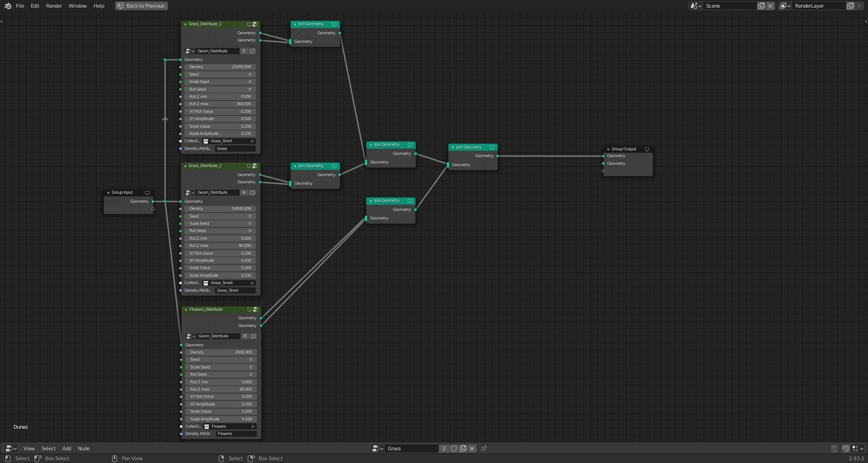The height and width of the screenshot is (463, 868).
Task: Open the Window menu
Action: coord(78,6)
